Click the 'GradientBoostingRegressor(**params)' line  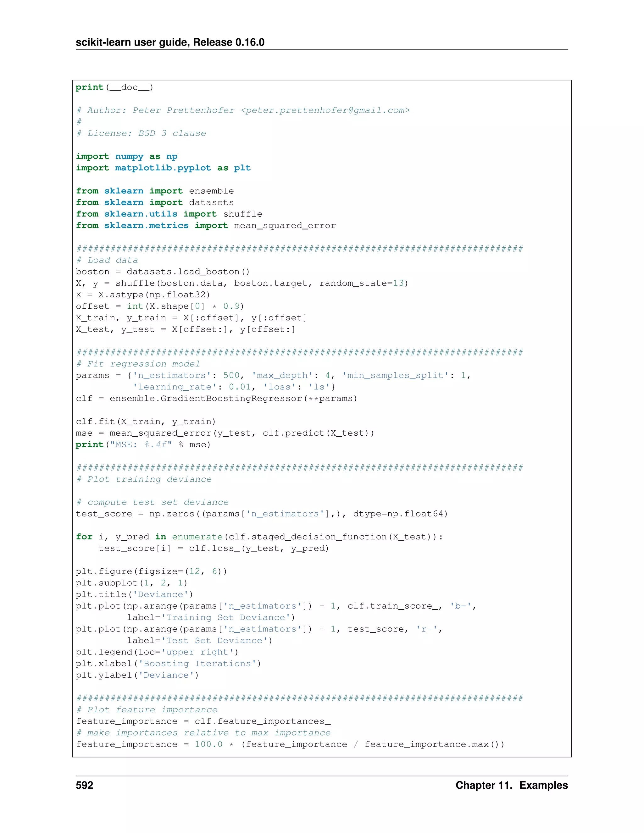(217, 398)
